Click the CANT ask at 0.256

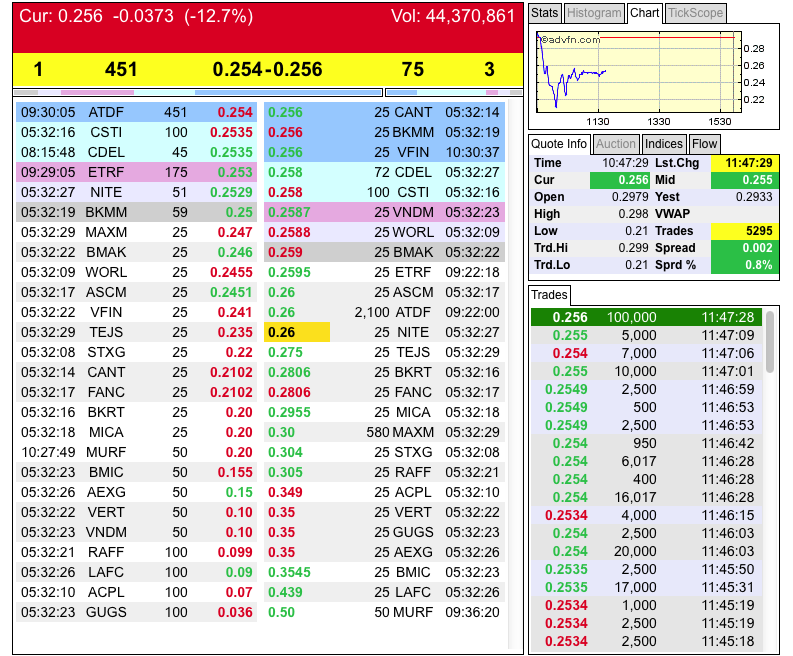pos(384,112)
